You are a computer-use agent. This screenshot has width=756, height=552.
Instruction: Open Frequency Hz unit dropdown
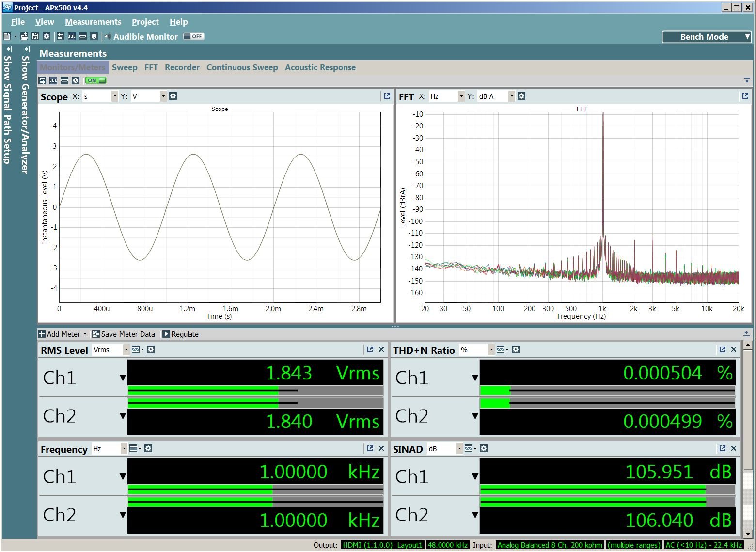pos(124,449)
